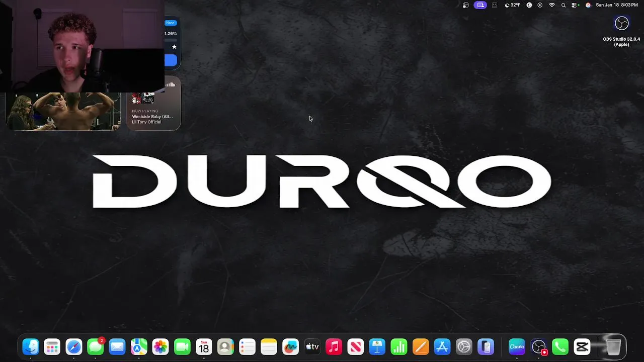Screen dimensions: 644x362
Task: Click Westside Baby now playing title
Action: (152, 117)
